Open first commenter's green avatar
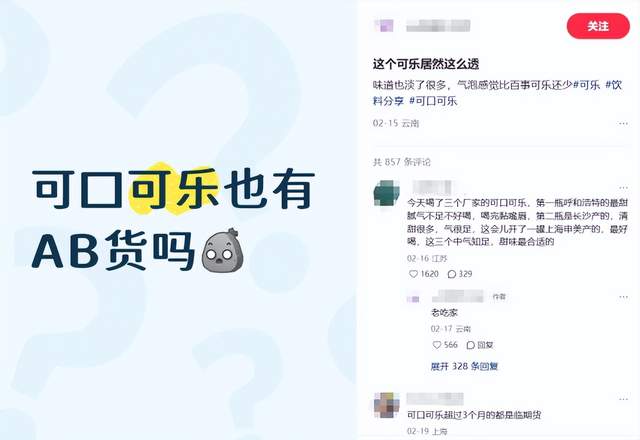Image resolution: width=640 pixels, height=440 pixels. tap(387, 193)
